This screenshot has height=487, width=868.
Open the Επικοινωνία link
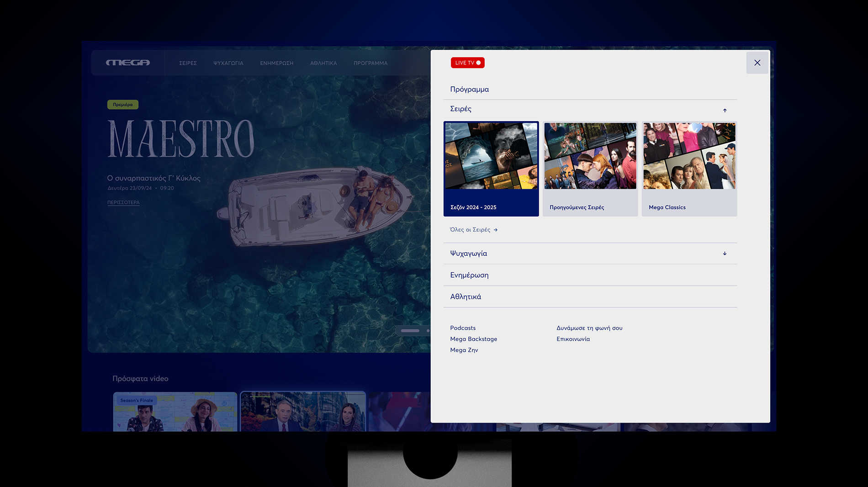point(573,339)
